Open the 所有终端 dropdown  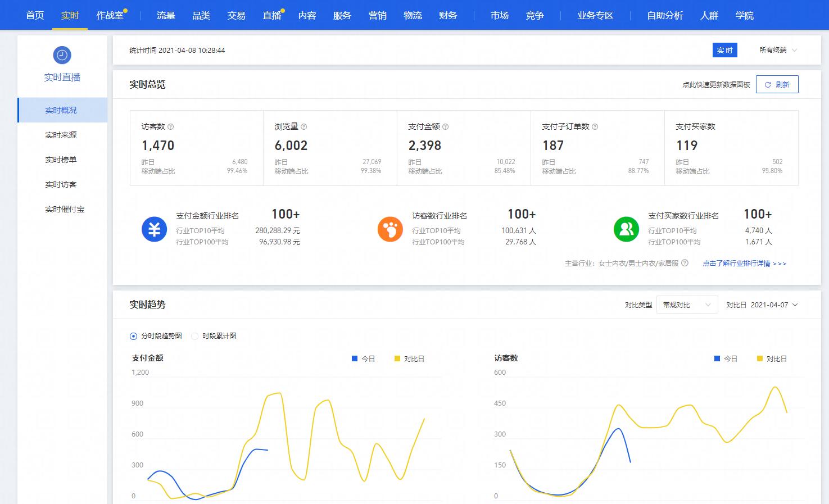(778, 50)
